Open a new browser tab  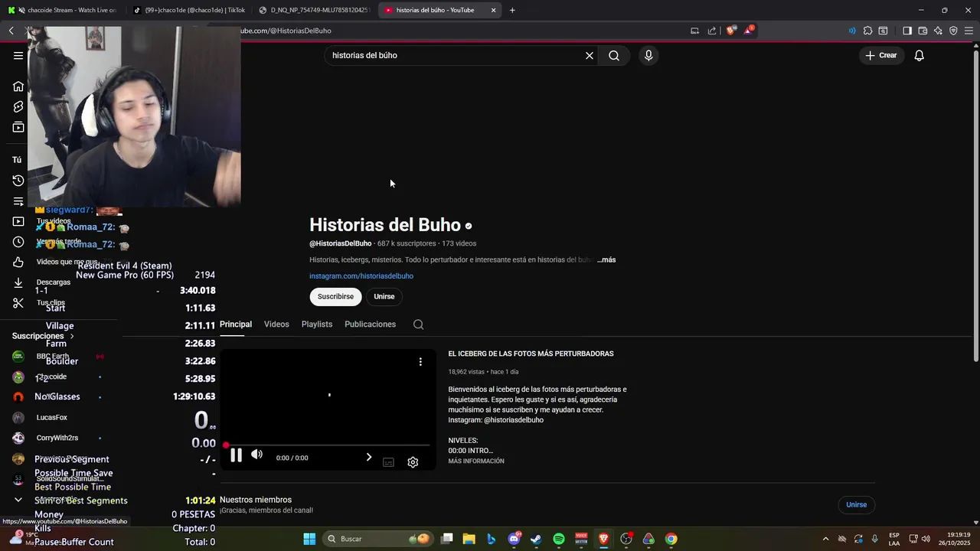512,10
